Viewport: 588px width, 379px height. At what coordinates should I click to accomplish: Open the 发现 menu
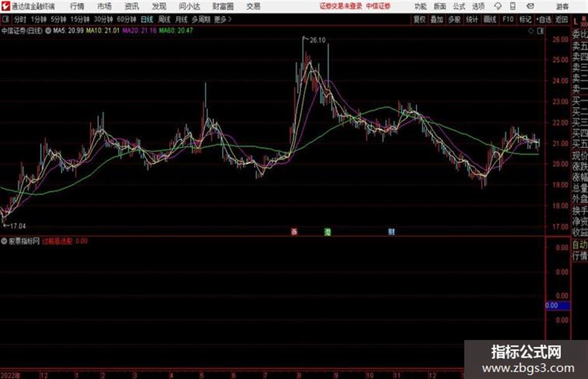[159, 6]
